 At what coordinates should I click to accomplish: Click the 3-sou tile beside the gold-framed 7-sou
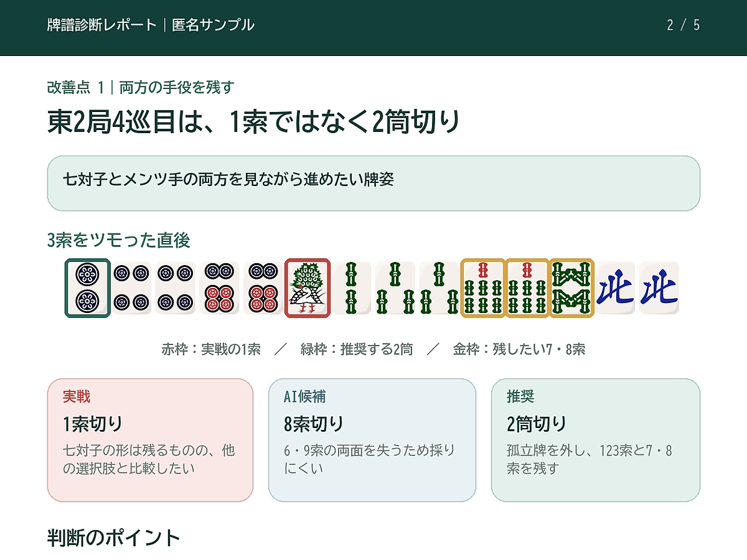click(x=439, y=288)
